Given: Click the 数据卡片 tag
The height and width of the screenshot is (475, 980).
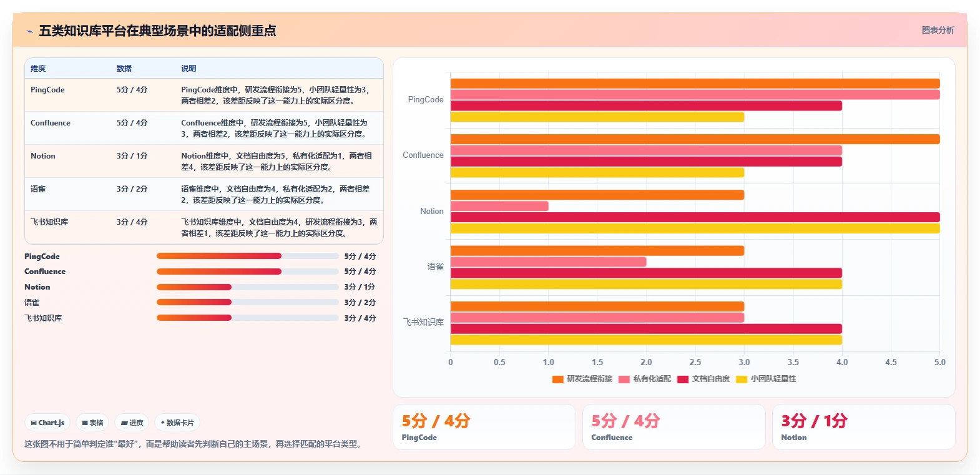Looking at the screenshot, I should click(177, 423).
